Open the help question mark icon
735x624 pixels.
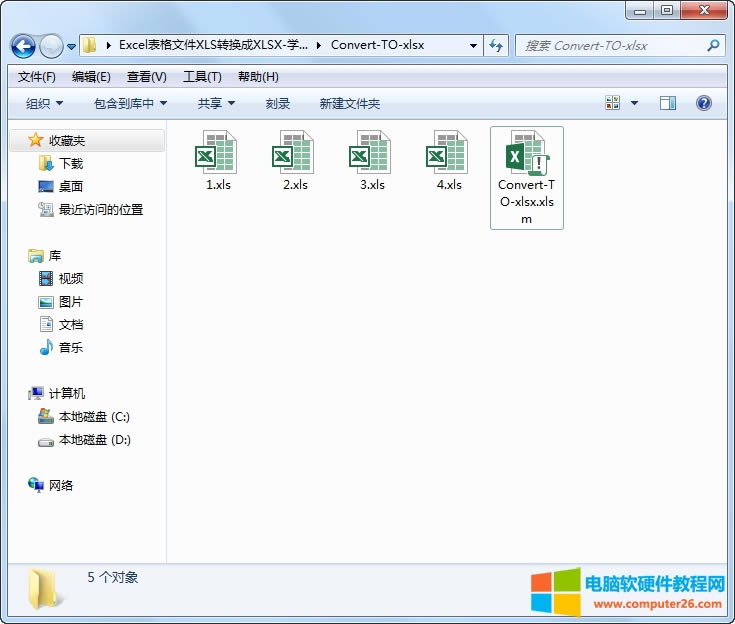point(703,103)
